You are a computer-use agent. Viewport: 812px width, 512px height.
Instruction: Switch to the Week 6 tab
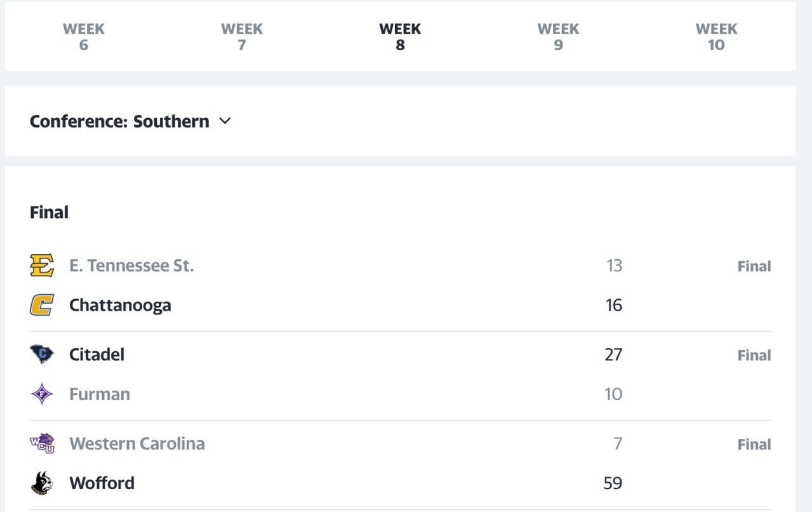[84, 37]
